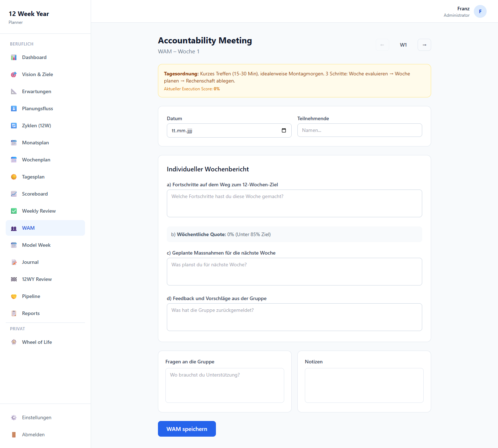The image size is (498, 448).
Task: Focus the Fortschritte progress text area
Action: [x=294, y=203]
